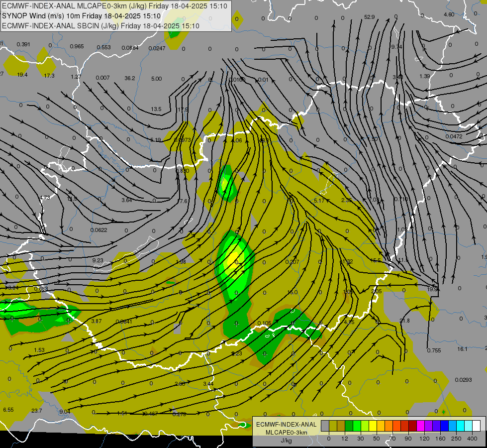Select the pure yellow legend swatch

(373, 426)
